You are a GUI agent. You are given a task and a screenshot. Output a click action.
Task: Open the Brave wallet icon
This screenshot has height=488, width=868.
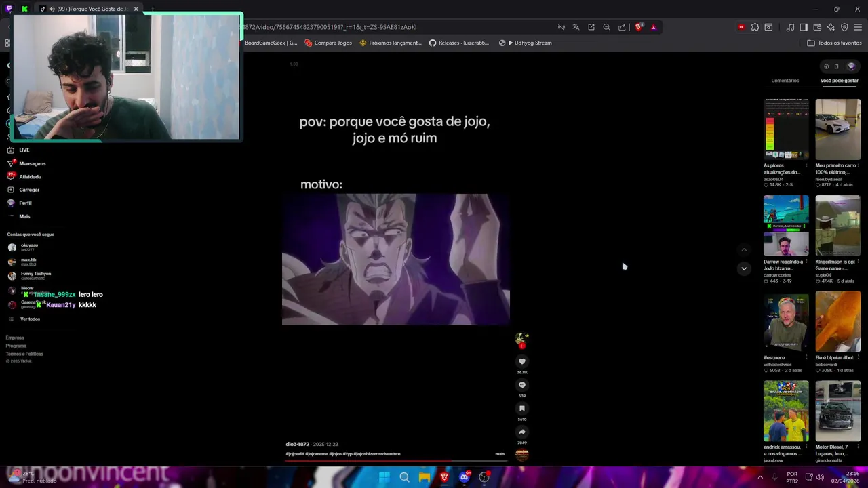(817, 27)
